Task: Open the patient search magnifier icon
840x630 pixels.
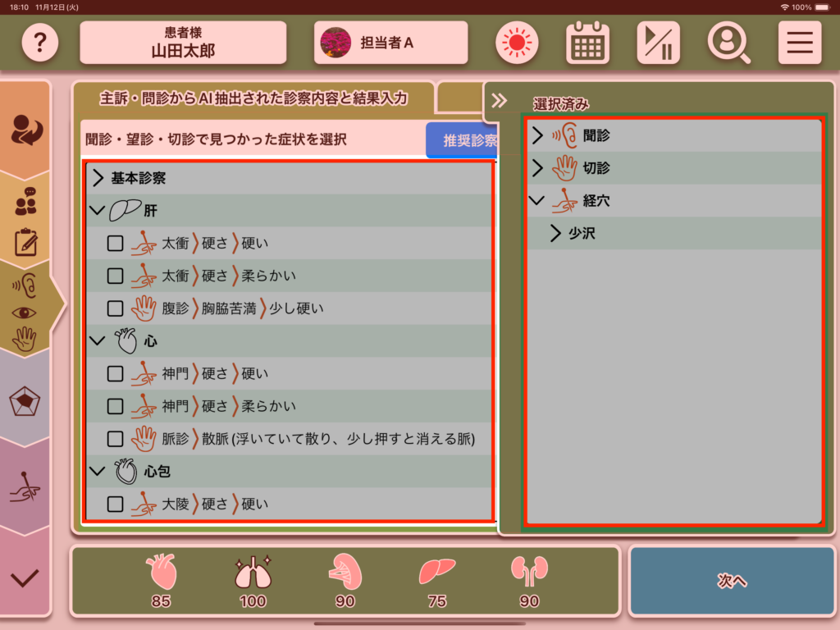Action: pos(728,43)
